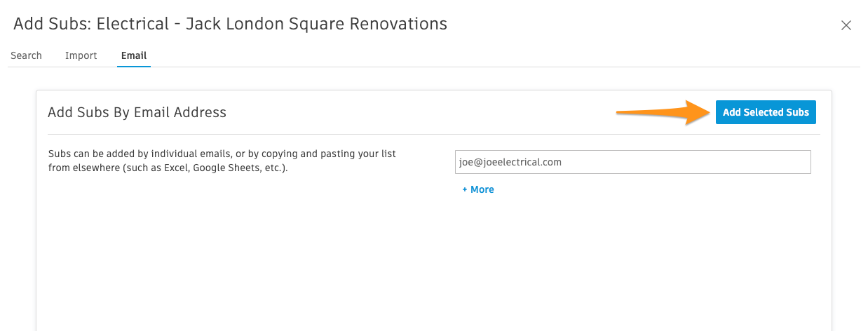Click the underline beneath the Email tab
This screenshot has width=868, height=331.
click(x=134, y=66)
